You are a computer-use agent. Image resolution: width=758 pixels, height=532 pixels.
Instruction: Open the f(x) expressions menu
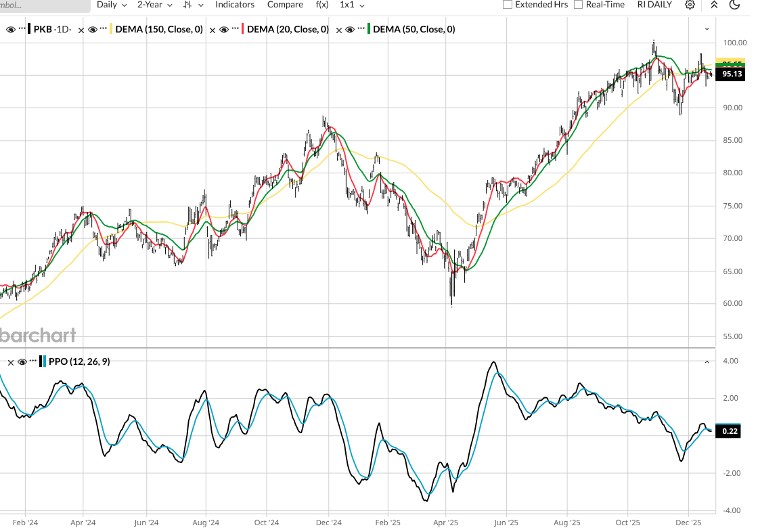click(322, 5)
